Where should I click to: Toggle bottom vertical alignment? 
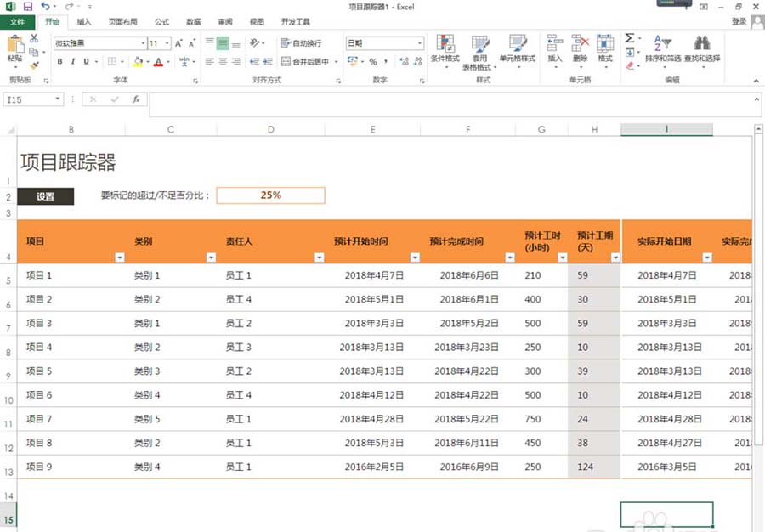(x=235, y=43)
